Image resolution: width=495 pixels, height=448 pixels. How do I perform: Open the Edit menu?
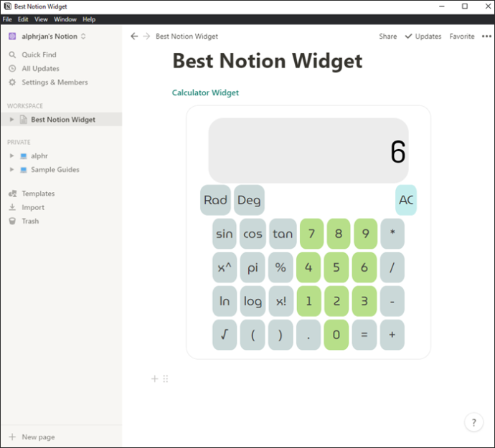[x=23, y=19]
